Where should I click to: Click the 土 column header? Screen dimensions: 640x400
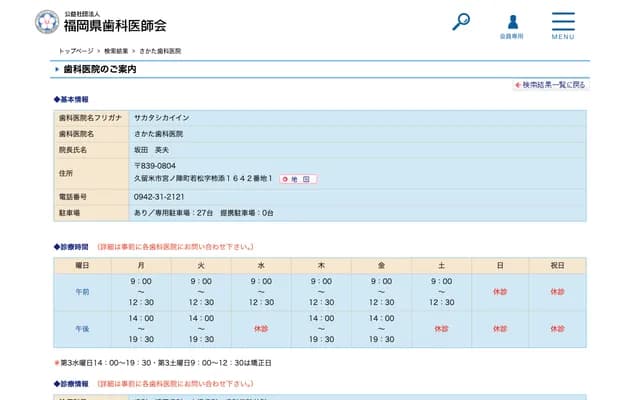tap(441, 265)
